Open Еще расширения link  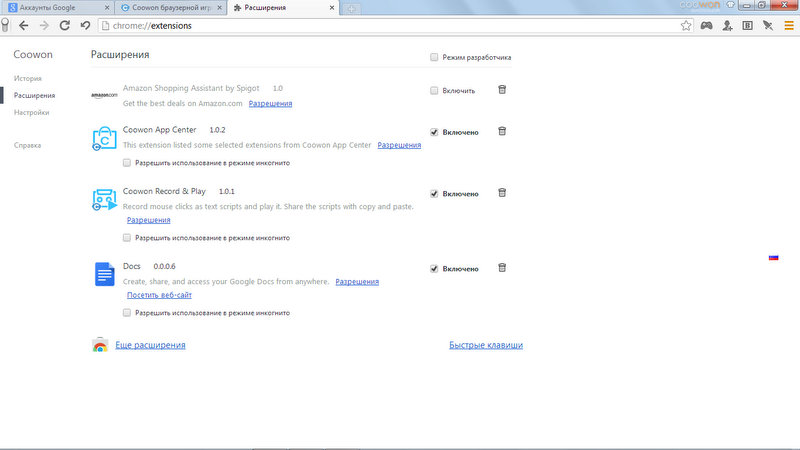(150, 345)
